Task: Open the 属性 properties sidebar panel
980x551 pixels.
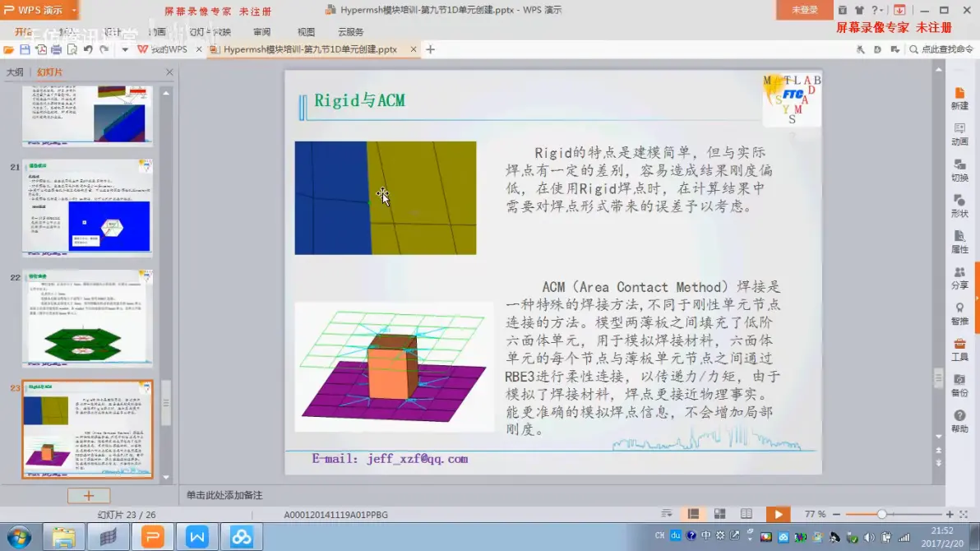Action: 959,242
